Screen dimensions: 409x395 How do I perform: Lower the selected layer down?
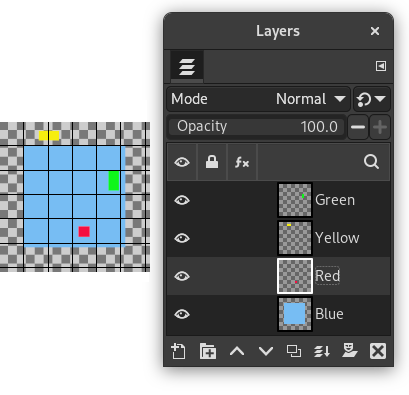click(x=266, y=351)
